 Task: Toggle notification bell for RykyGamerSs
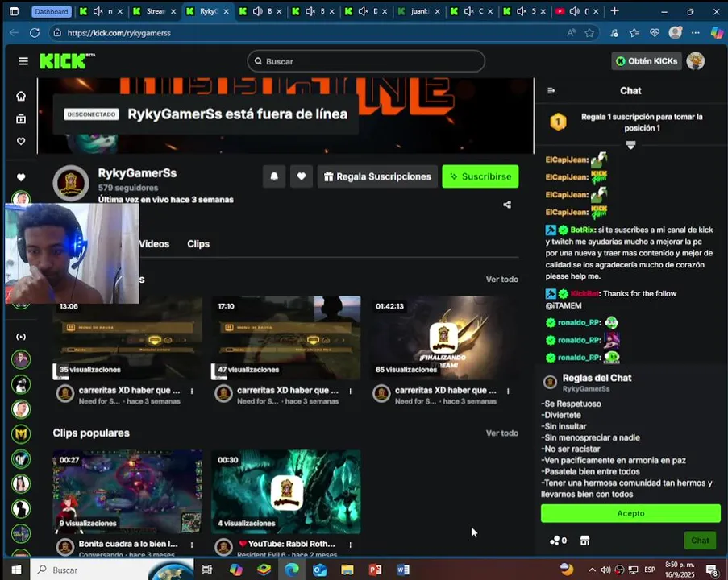click(274, 176)
